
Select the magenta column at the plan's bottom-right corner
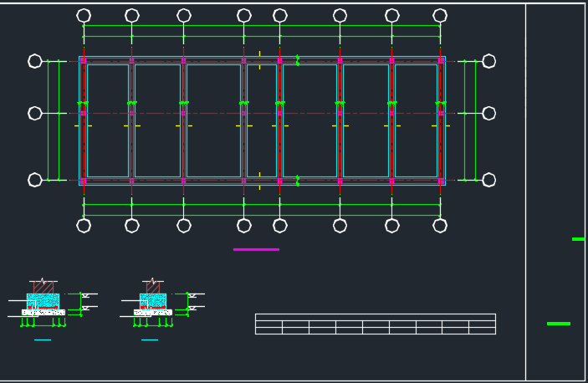click(x=441, y=181)
